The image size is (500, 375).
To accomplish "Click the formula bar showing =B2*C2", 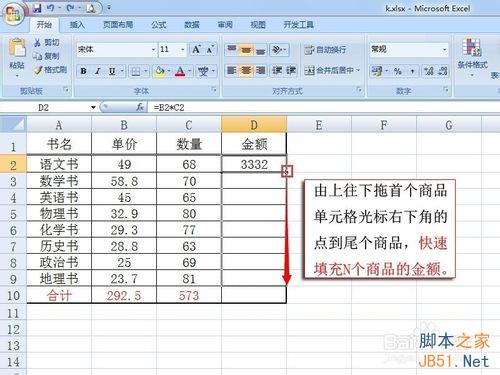I will pyautogui.click(x=323, y=107).
